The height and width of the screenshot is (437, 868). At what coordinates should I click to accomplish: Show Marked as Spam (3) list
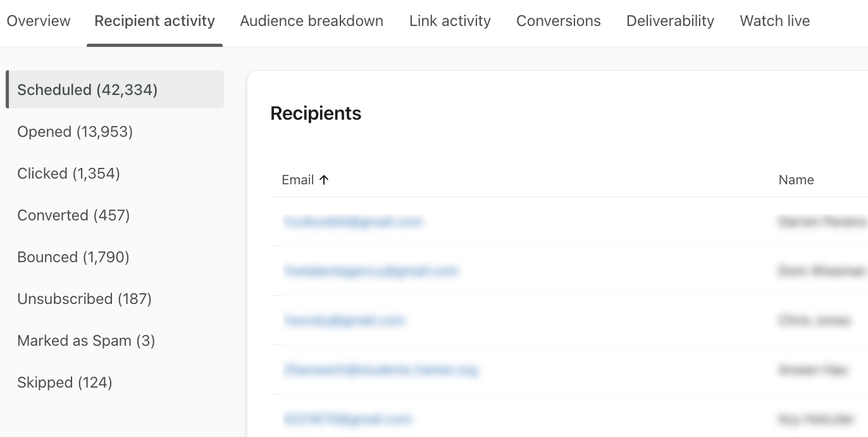coord(86,341)
